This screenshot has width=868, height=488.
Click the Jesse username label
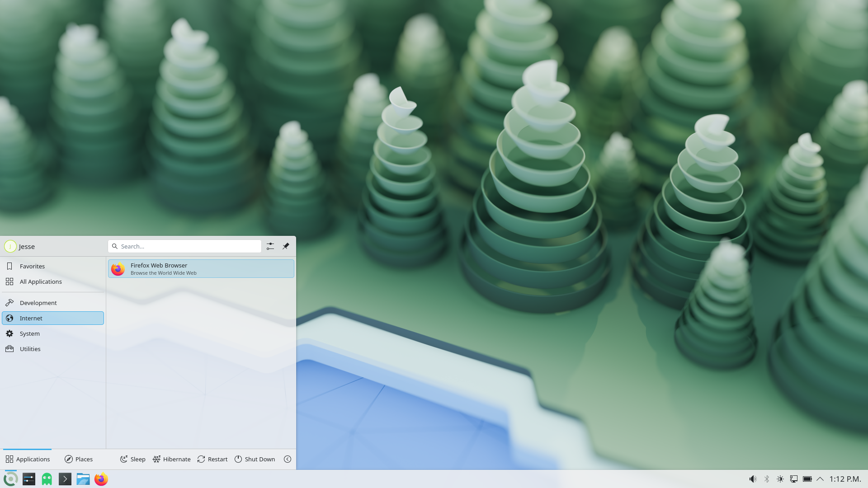click(x=27, y=247)
